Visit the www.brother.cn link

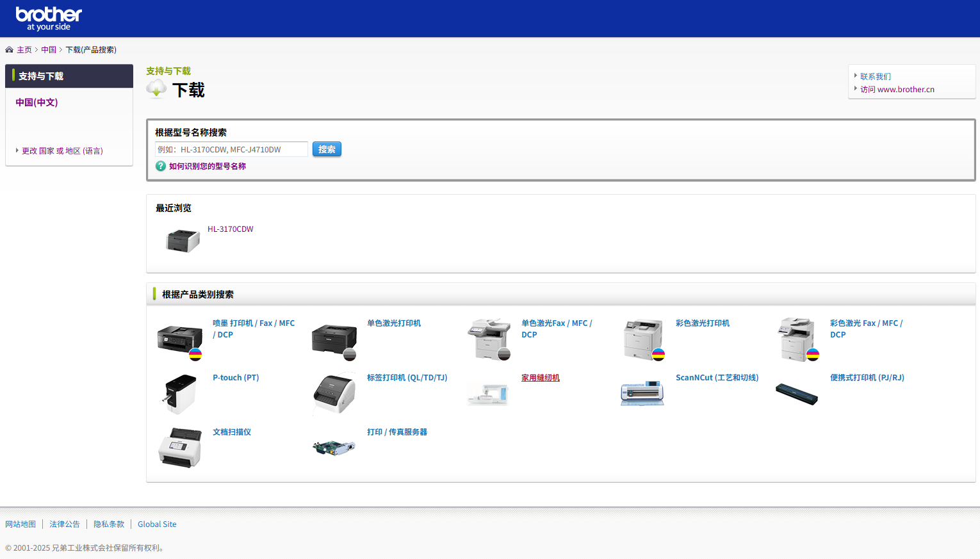pos(897,90)
